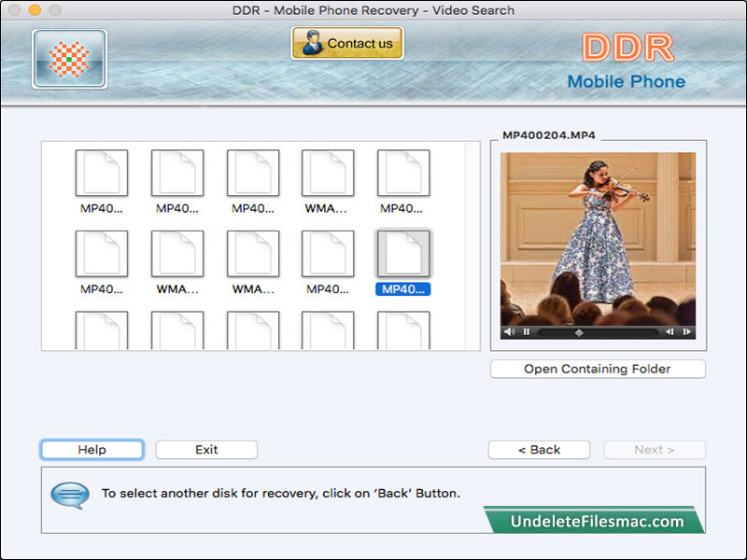Mute the video preview volume icon

click(x=509, y=331)
